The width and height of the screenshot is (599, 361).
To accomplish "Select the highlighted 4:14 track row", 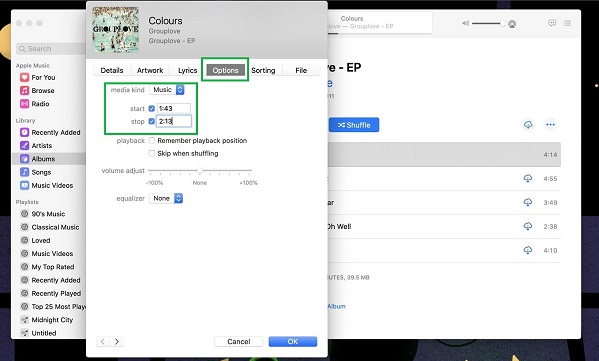I will click(444, 155).
